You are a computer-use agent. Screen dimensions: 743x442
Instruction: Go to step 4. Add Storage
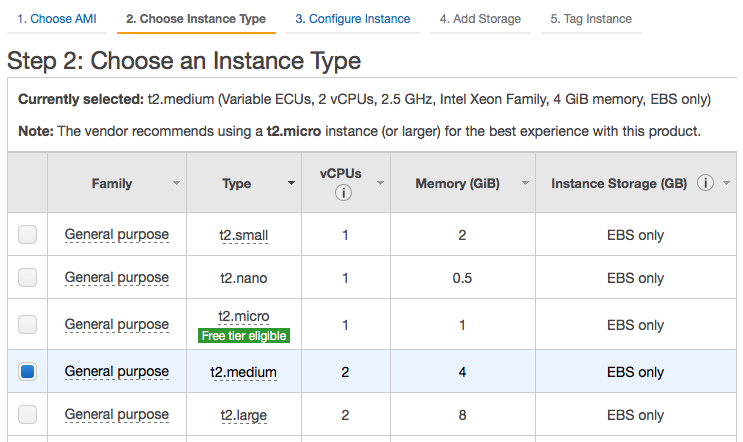[480, 19]
